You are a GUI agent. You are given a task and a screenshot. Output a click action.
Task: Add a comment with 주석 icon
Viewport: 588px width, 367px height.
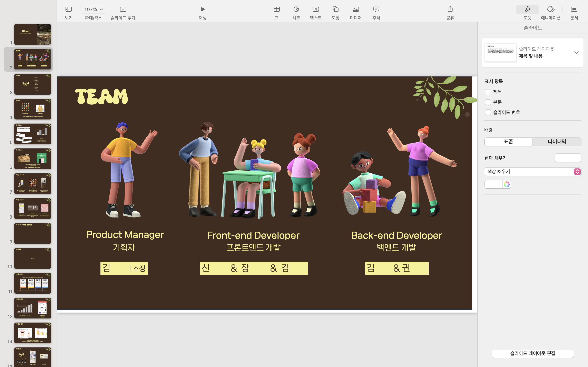[376, 9]
